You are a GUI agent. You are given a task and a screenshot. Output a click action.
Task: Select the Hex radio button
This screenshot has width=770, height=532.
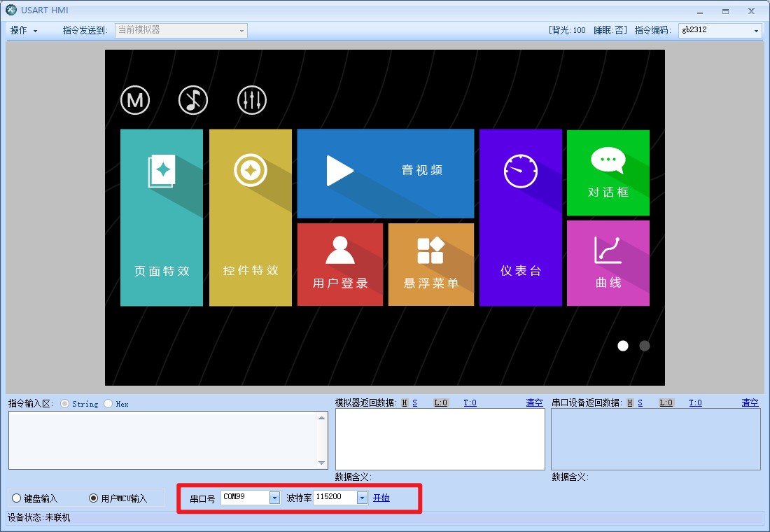point(108,404)
